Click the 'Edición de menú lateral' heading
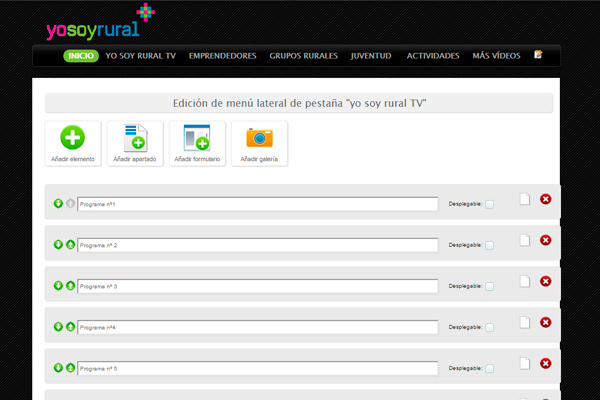This screenshot has height=400, width=600. [299, 103]
